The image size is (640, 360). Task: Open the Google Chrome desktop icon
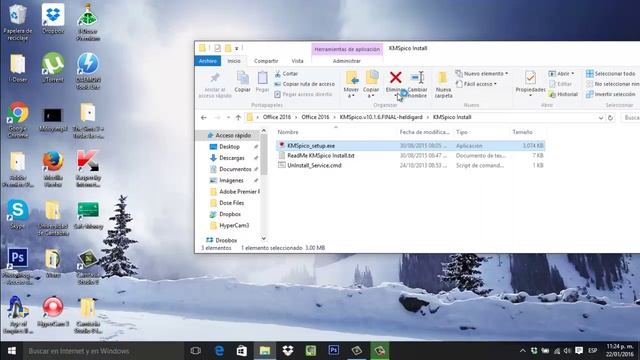pos(18,120)
